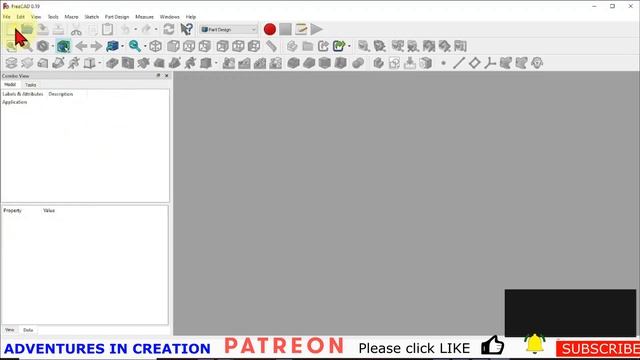Start recording a macro with red button
Viewport: 640px width, 360px height.
[269, 29]
